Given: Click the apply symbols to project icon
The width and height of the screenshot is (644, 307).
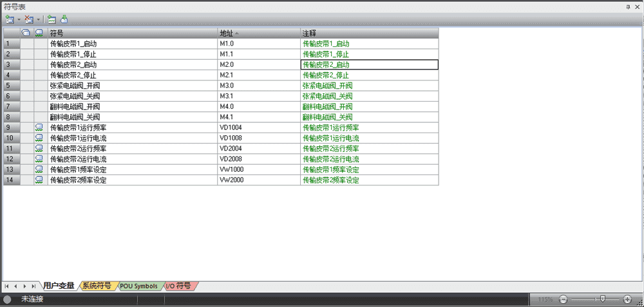Looking at the screenshot, I should [x=64, y=20].
